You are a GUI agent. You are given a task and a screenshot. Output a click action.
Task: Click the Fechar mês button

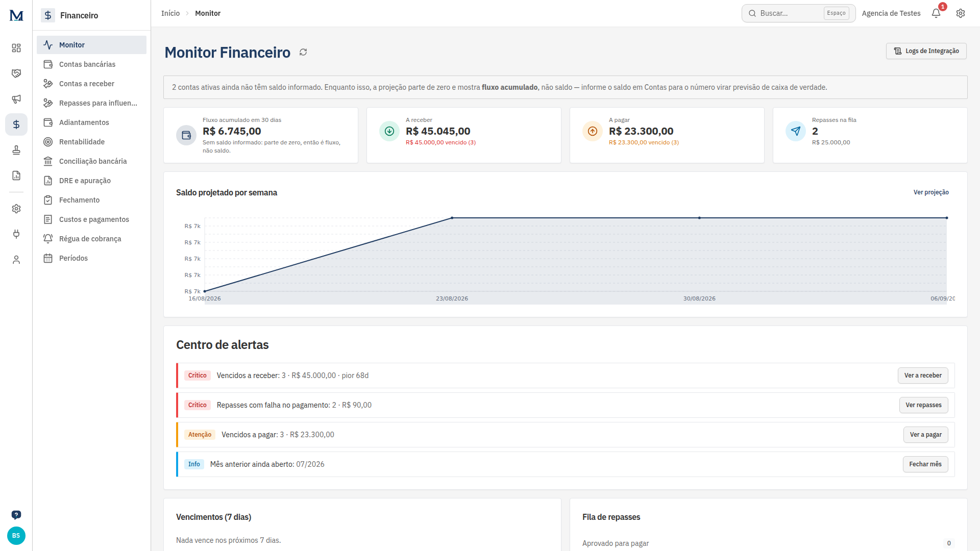925,464
